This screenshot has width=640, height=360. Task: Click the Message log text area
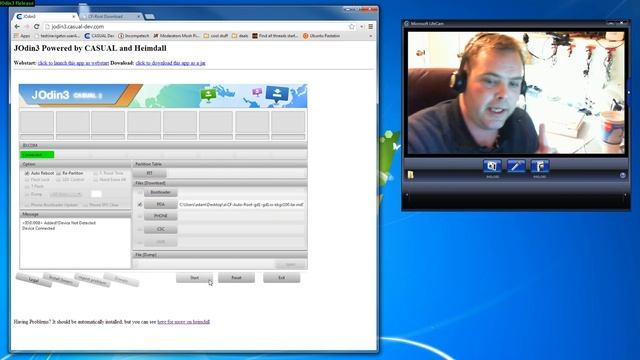75,243
